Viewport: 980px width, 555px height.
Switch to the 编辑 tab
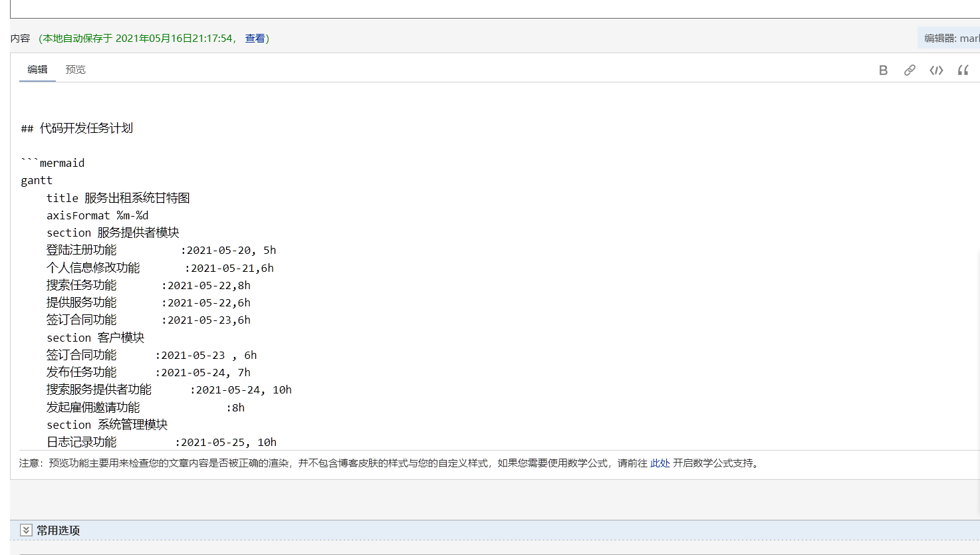pyautogui.click(x=37, y=69)
